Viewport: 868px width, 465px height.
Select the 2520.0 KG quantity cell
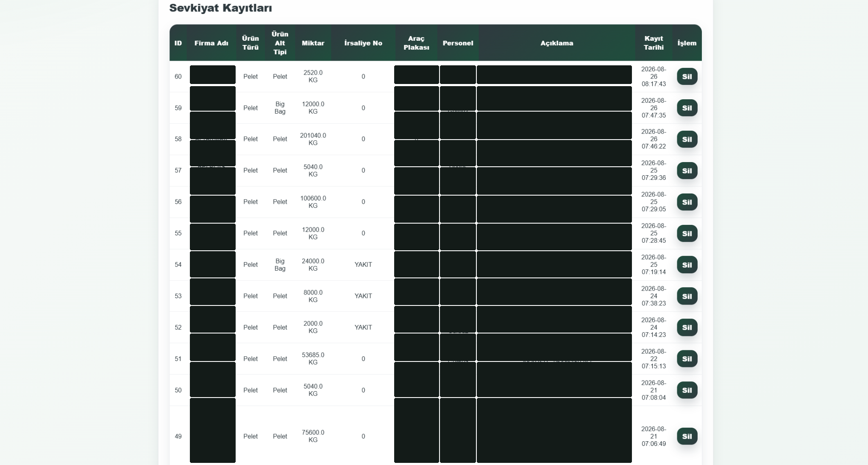[313, 76]
